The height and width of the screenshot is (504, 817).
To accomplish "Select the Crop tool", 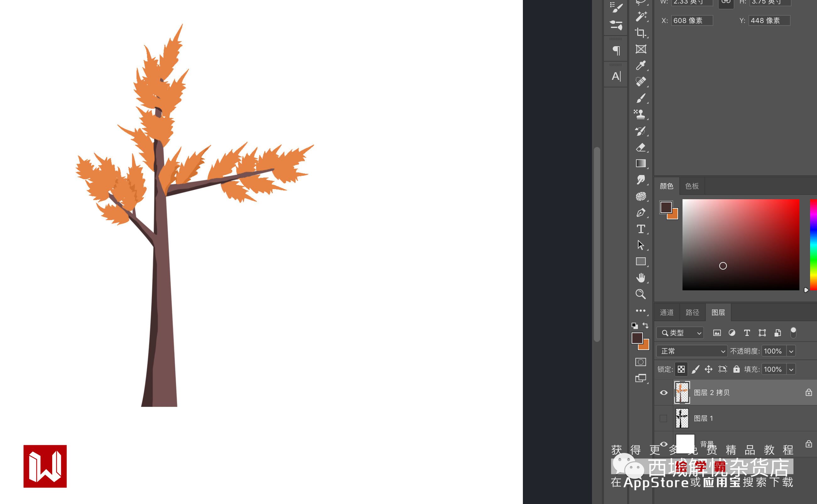I will coord(640,33).
